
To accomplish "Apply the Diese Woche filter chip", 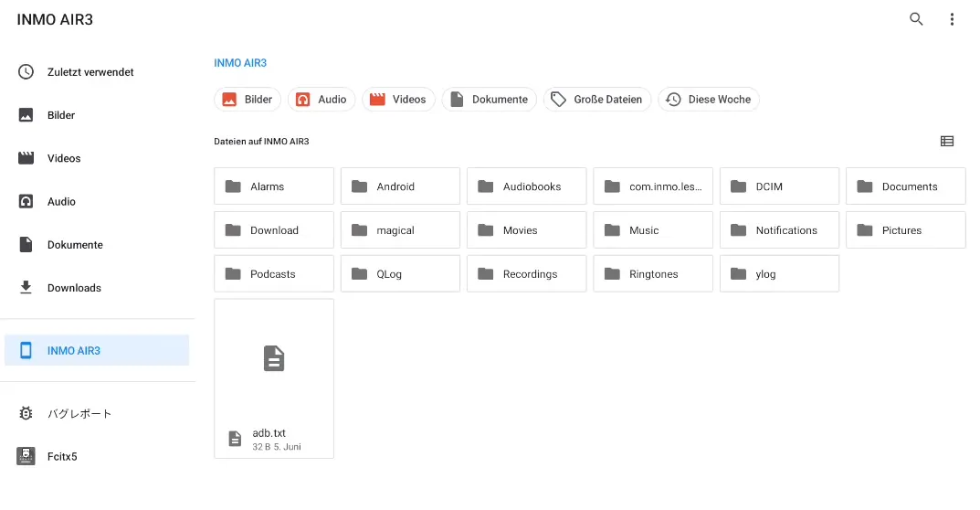I will [x=709, y=100].
